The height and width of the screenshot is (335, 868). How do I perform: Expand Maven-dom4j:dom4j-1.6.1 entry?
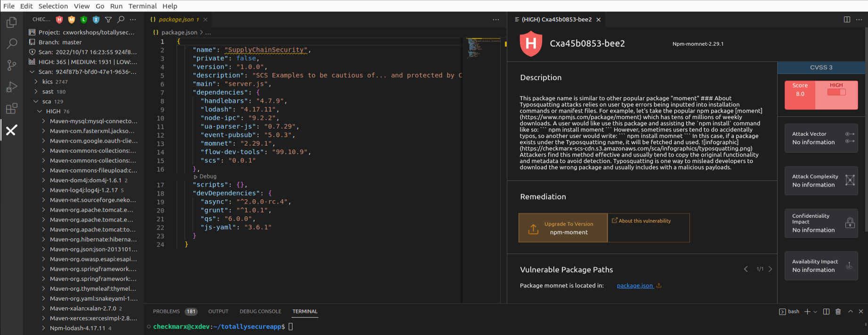point(43,180)
